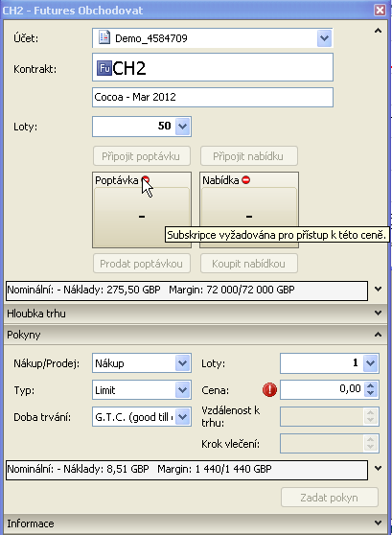Viewport: 392px width, 535px height.
Task: Click the window title CH2 - Futures Obchodovat
Action: coord(72,11)
